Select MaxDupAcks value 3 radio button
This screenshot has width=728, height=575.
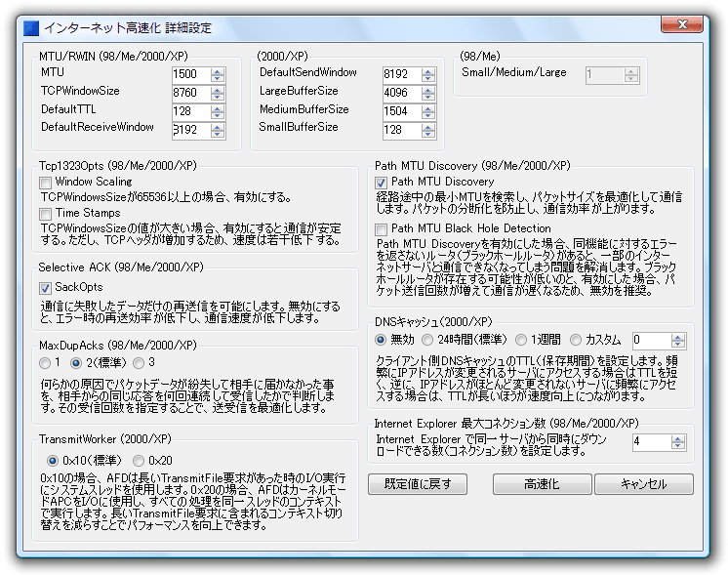[139, 363]
